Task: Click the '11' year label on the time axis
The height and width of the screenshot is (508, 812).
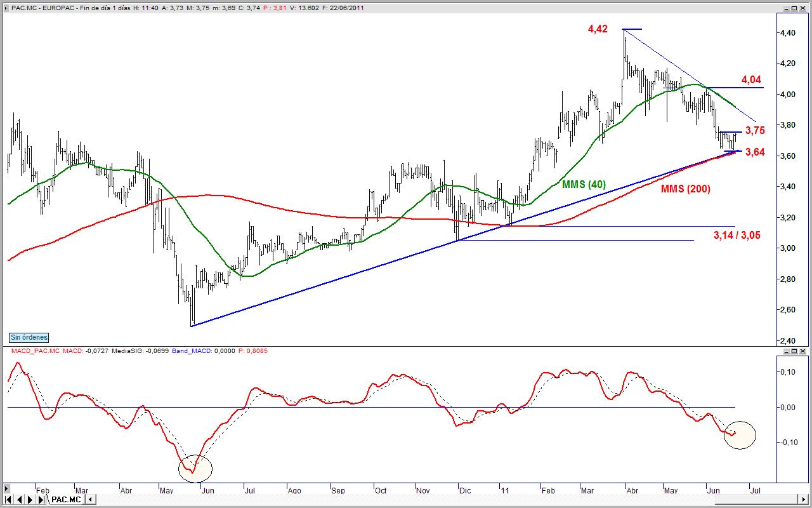Action: point(504,491)
